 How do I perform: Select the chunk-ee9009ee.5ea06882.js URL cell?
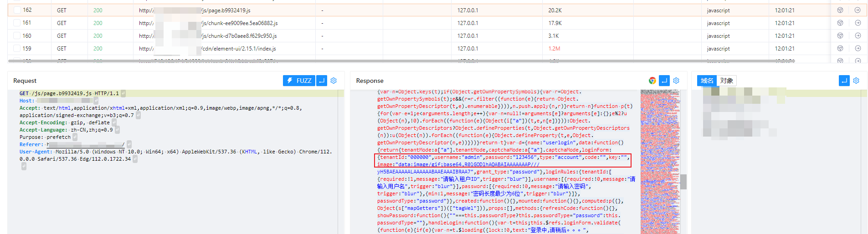click(x=224, y=23)
